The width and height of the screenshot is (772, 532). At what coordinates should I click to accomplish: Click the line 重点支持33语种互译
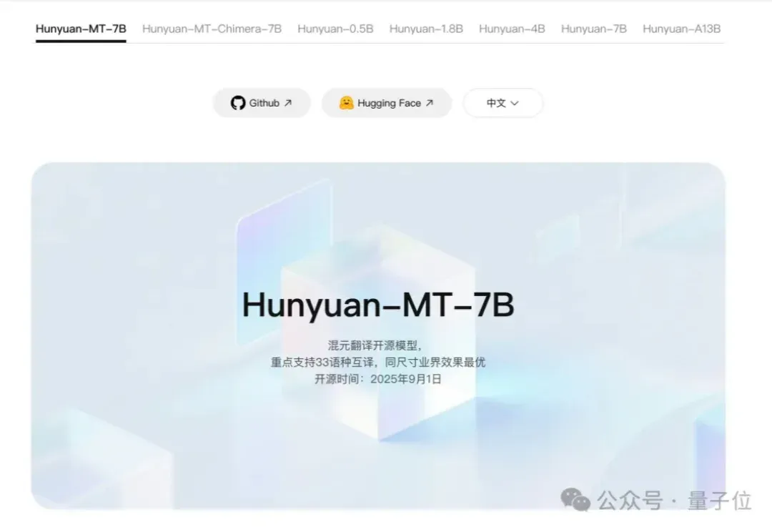coord(324,363)
